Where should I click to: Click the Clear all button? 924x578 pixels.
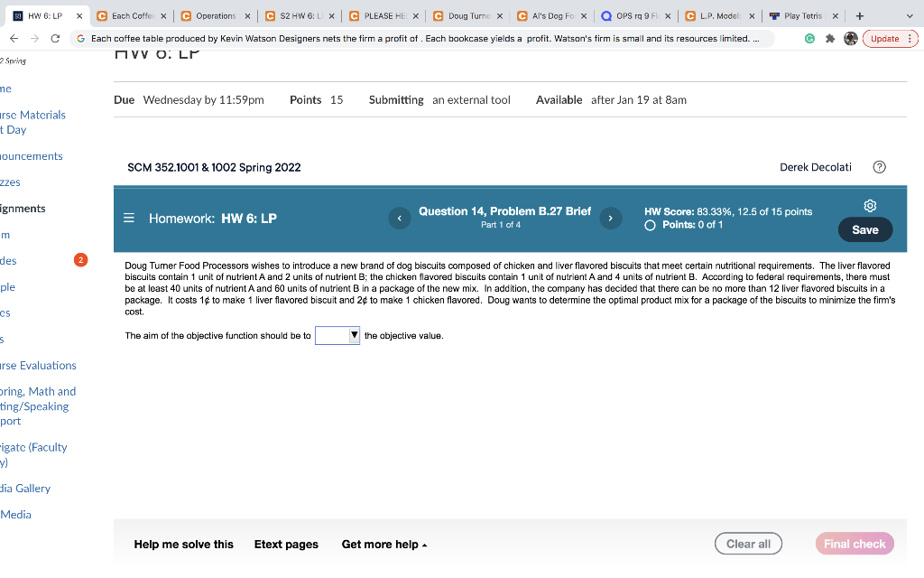[x=748, y=544]
